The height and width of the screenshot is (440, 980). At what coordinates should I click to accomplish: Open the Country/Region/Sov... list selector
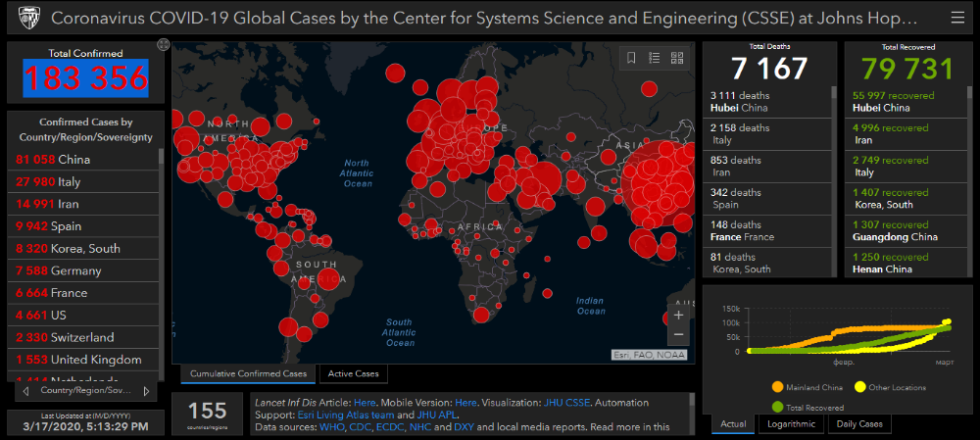(x=85, y=391)
